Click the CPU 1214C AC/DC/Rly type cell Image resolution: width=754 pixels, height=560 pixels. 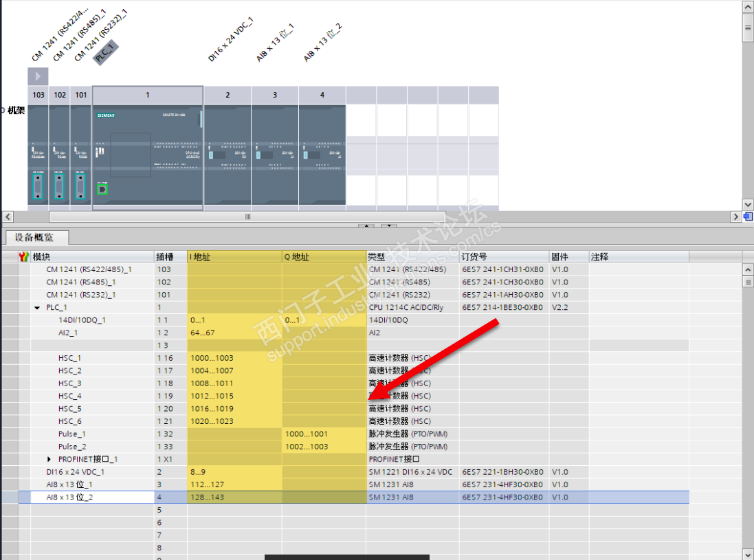click(413, 308)
